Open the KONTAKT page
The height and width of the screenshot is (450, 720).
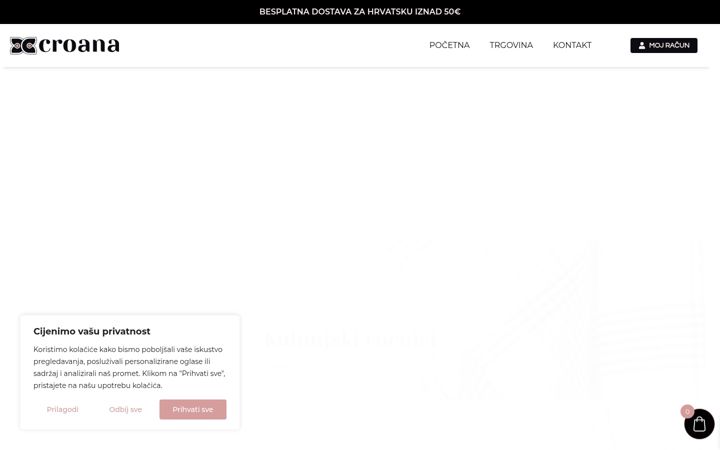[x=572, y=45]
